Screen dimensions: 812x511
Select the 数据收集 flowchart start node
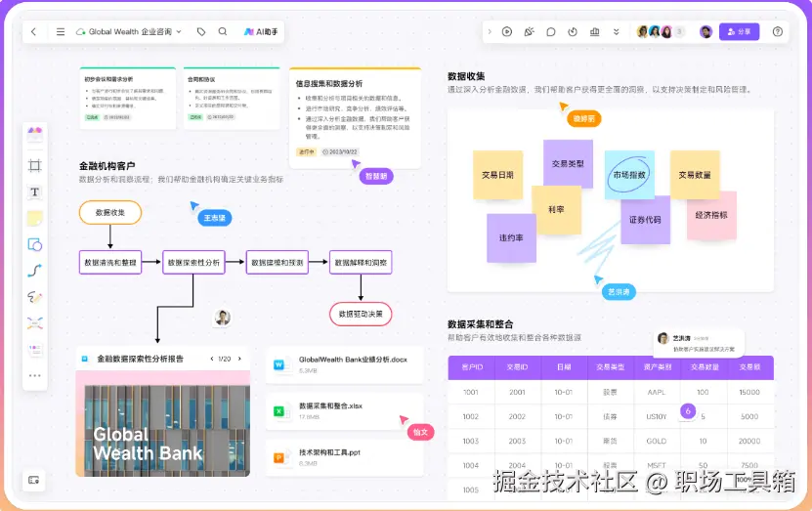pos(110,213)
